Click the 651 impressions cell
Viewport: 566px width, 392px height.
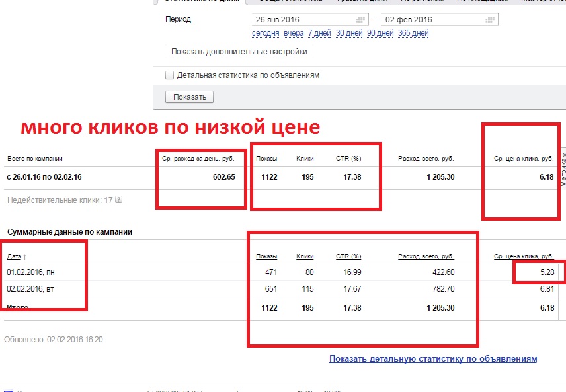click(x=271, y=289)
